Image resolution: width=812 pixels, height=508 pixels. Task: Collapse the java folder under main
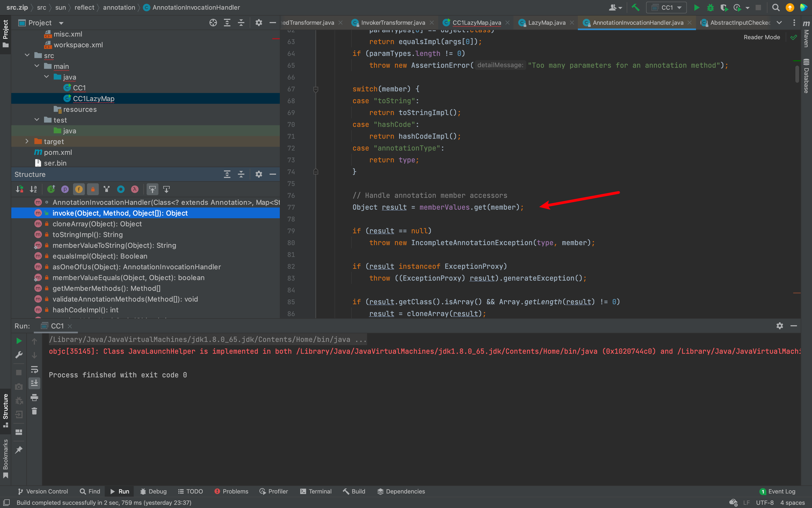point(47,77)
